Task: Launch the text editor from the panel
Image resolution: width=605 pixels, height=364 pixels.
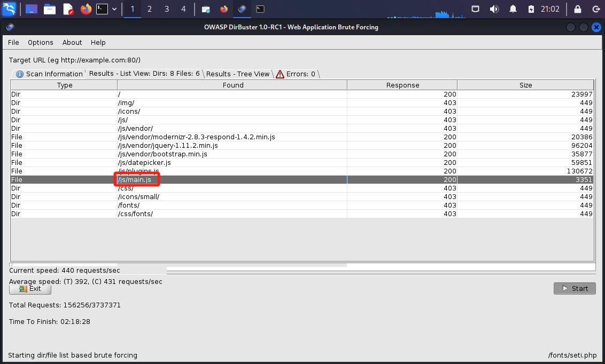Action: (68, 9)
